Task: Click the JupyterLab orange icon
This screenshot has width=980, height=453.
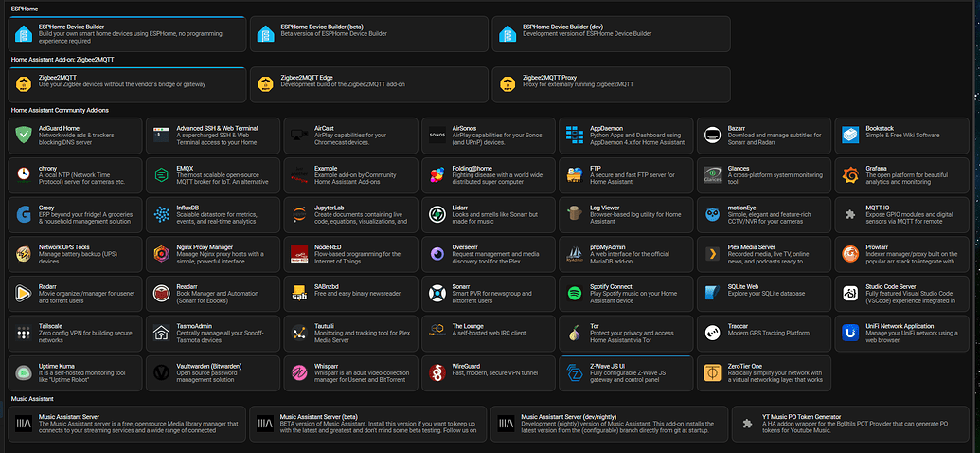Action: (299, 214)
